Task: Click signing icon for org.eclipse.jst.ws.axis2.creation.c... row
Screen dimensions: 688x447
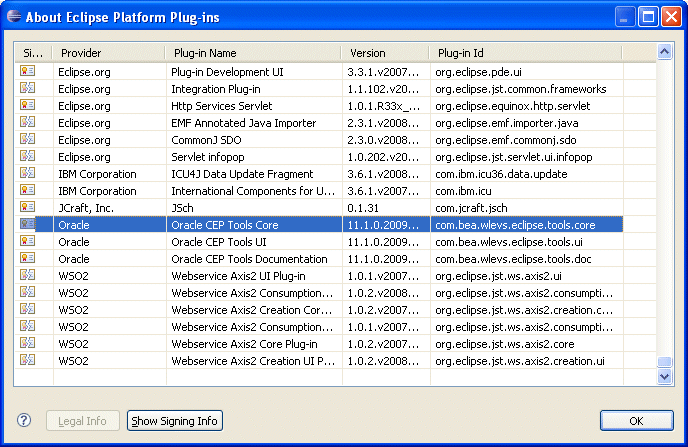Action: pos(28,309)
